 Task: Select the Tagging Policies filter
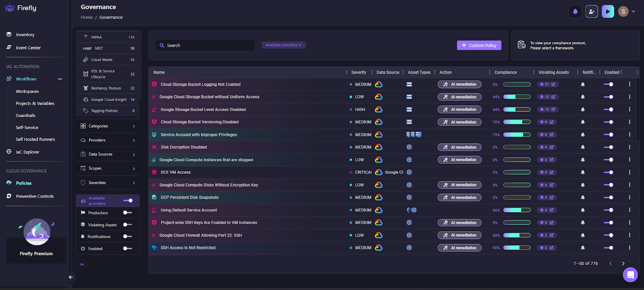(108, 111)
